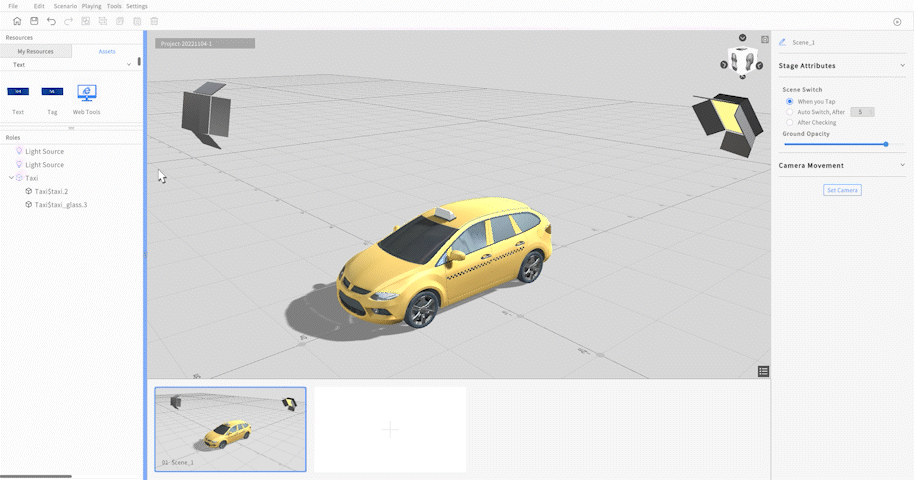Select the 'Auto Switch, After' radio option
The width and height of the screenshot is (914, 480).
[789, 112]
